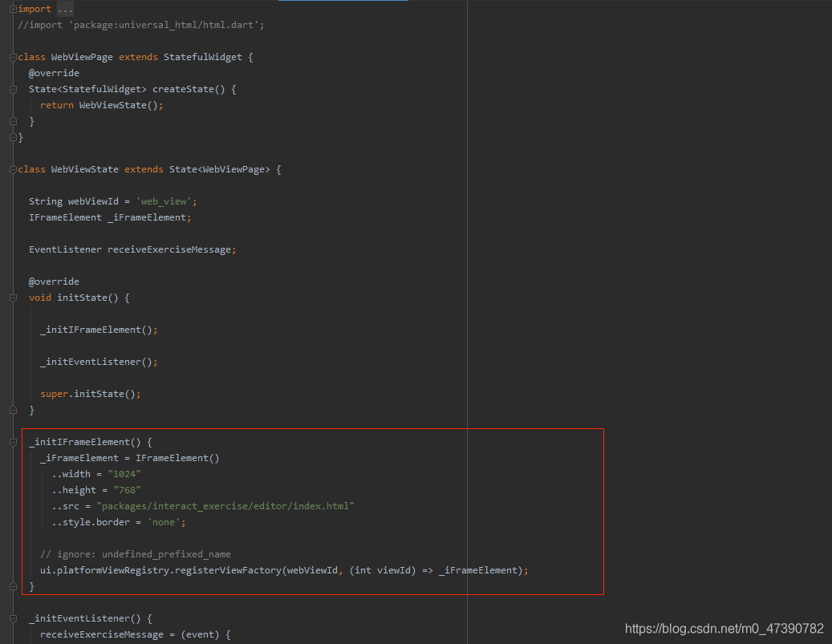Collapse the createState() method fold marker
This screenshot has width=832, height=644.
click(x=14, y=89)
